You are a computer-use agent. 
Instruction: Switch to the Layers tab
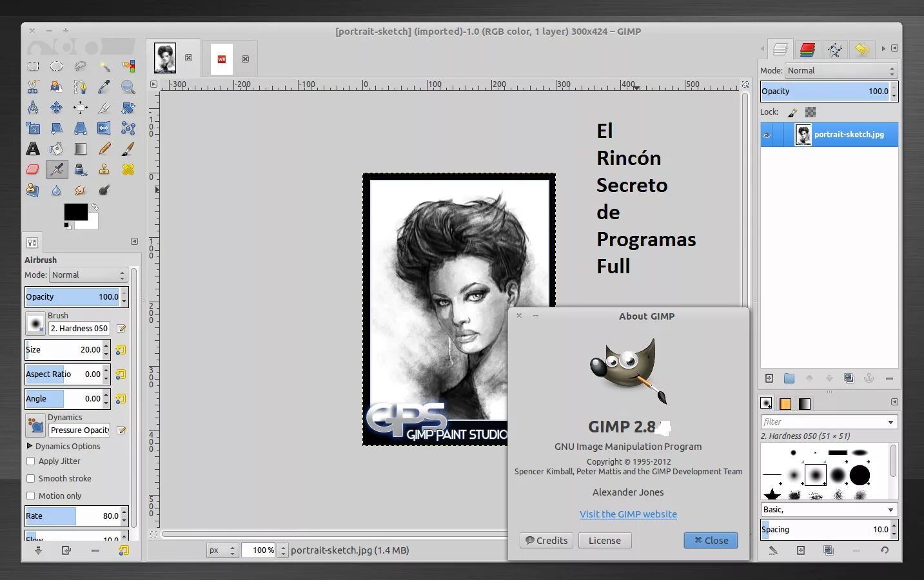coord(780,50)
